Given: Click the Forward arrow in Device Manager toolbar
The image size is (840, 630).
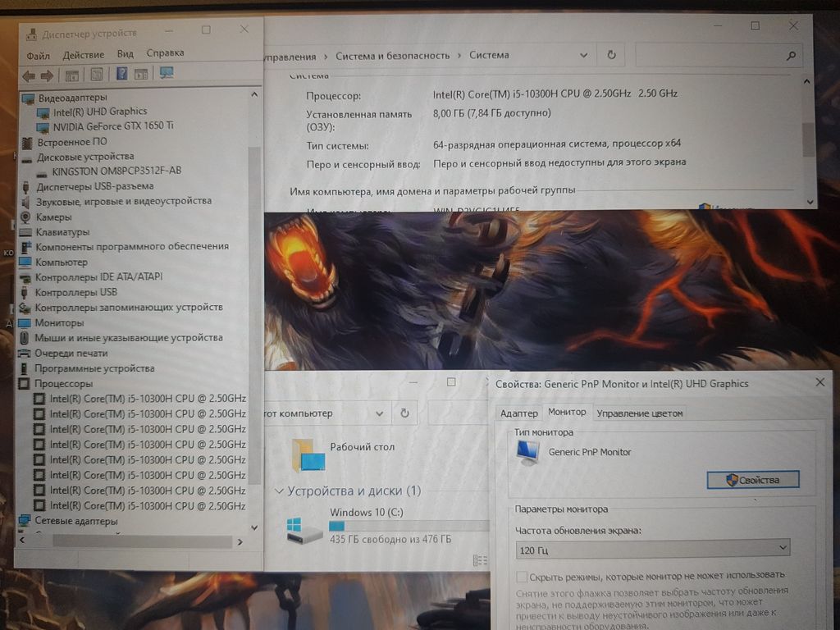Looking at the screenshot, I should [47, 76].
